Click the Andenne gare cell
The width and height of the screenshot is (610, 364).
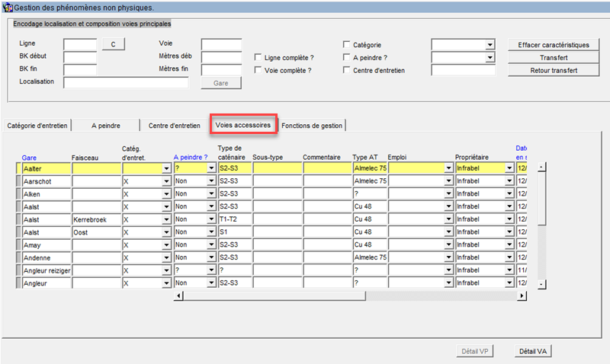[x=47, y=257]
